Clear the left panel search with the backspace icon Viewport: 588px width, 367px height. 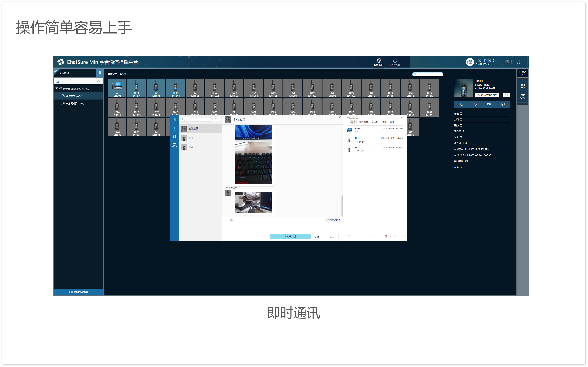[x=100, y=82]
